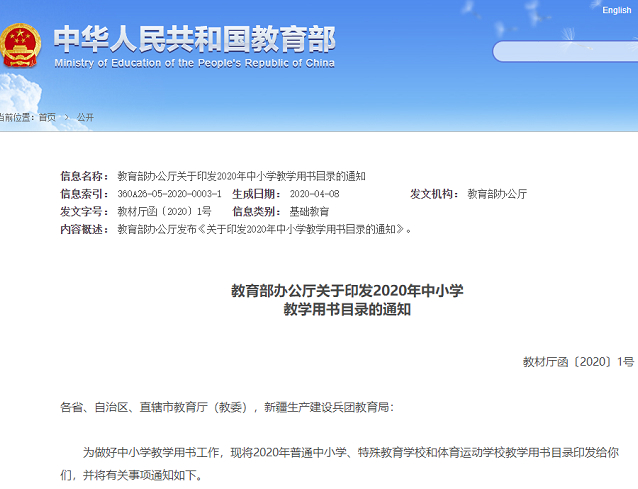
Task: Click the 中华人民共和国教育部 site title
Action: (x=194, y=39)
